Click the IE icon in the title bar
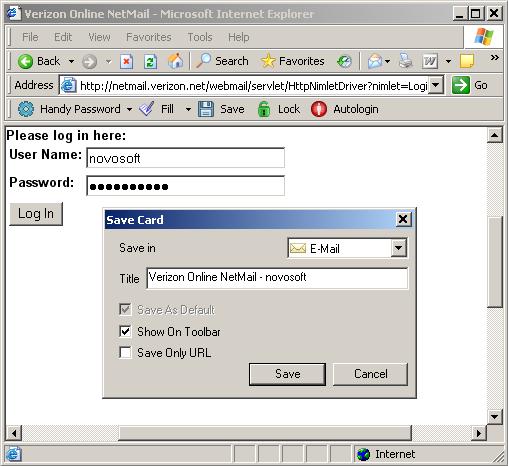This screenshot has height=466, width=508. [14, 13]
